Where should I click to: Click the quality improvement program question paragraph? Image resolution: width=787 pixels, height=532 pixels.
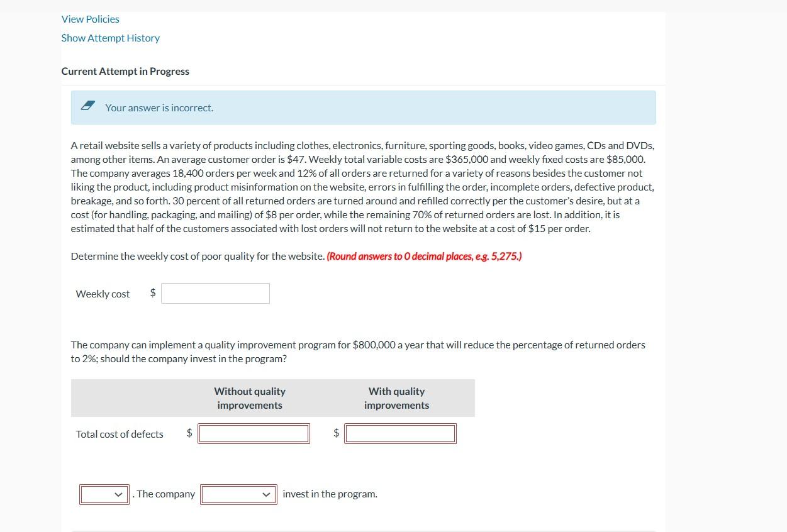point(357,352)
